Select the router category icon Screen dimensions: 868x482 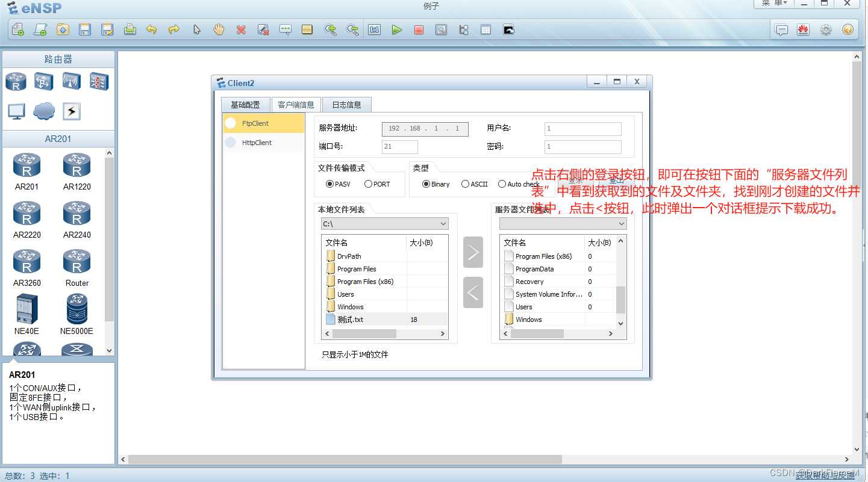pos(16,81)
